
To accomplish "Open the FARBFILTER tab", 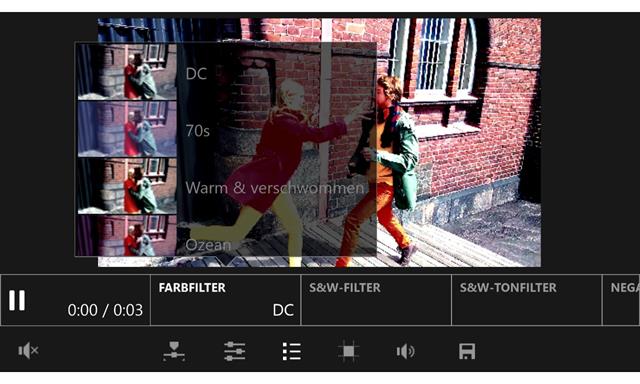I will (x=225, y=300).
